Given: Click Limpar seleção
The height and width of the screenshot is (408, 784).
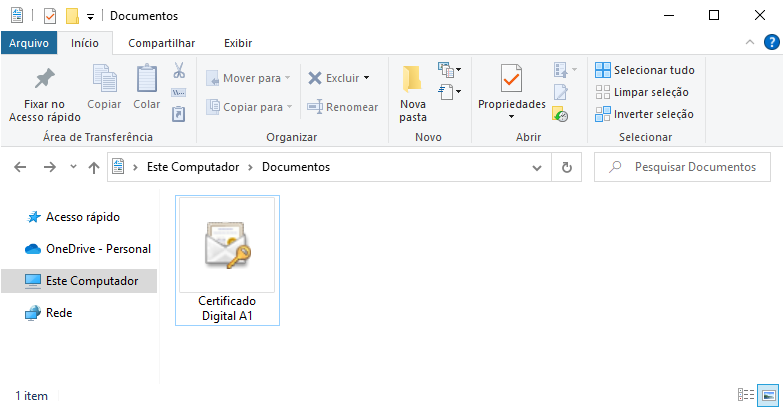Looking at the screenshot, I should [x=642, y=92].
